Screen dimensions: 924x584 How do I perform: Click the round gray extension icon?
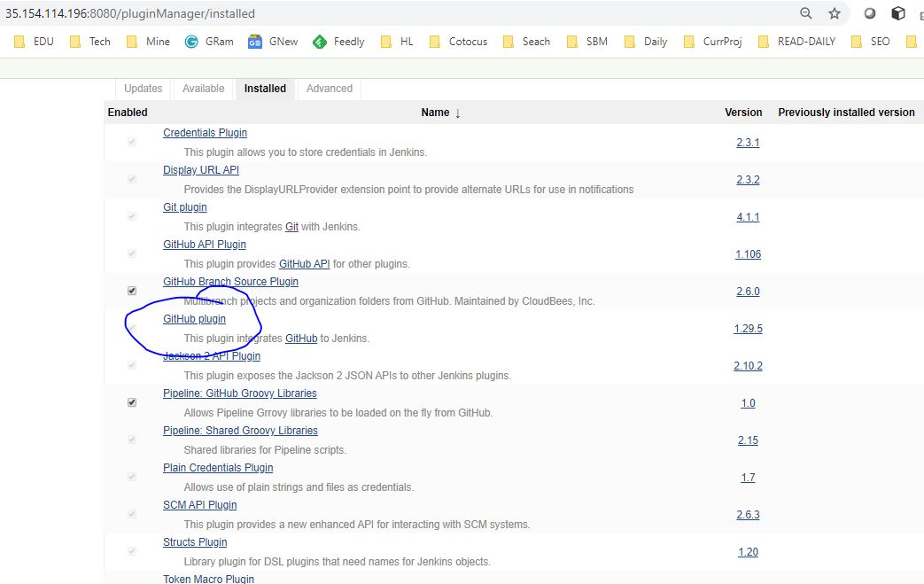pos(870,13)
